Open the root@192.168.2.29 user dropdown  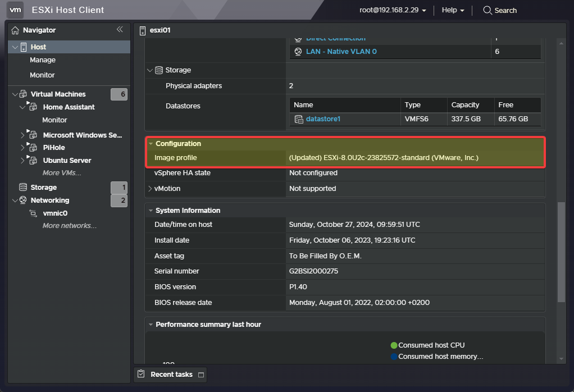click(393, 10)
